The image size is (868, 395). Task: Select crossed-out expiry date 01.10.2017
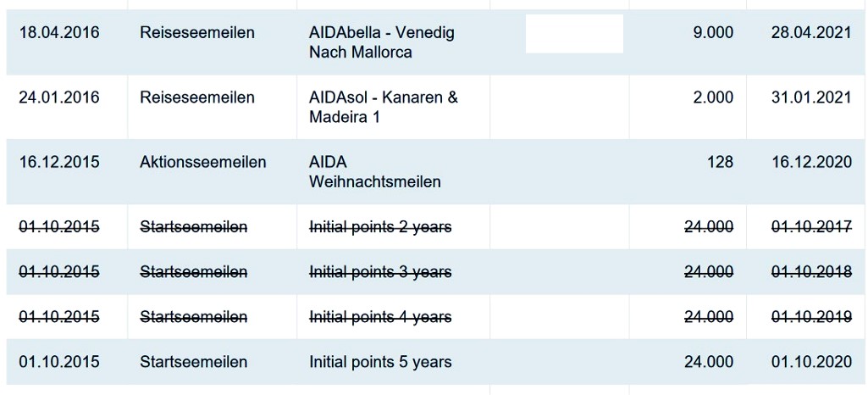point(811,227)
